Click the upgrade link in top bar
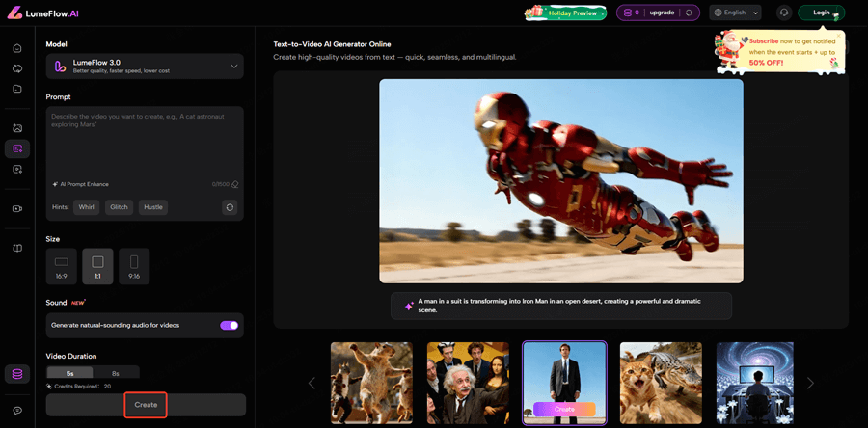This screenshot has height=428, width=868. click(x=662, y=13)
